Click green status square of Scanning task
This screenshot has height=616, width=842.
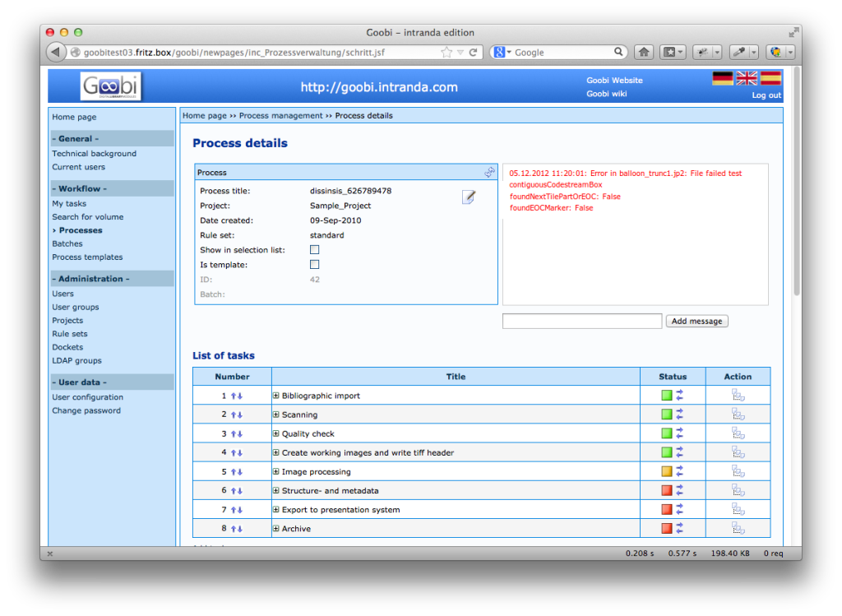666,414
